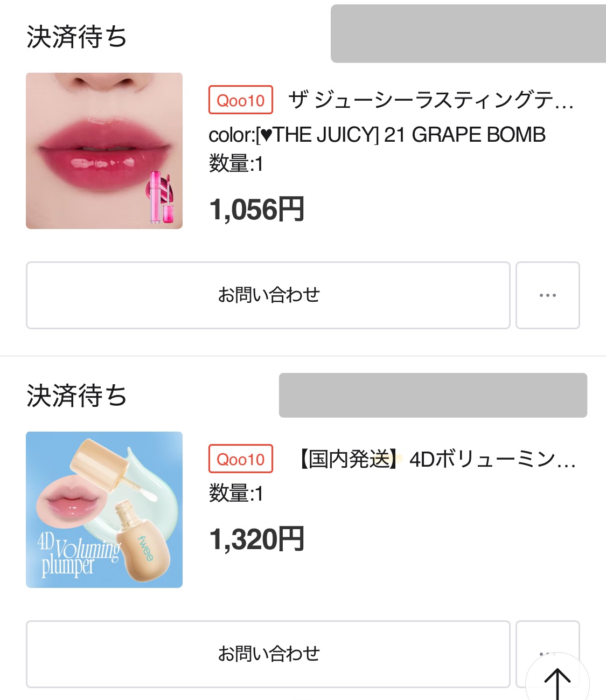Click お問い合わせ for the lip tint order

268,295
